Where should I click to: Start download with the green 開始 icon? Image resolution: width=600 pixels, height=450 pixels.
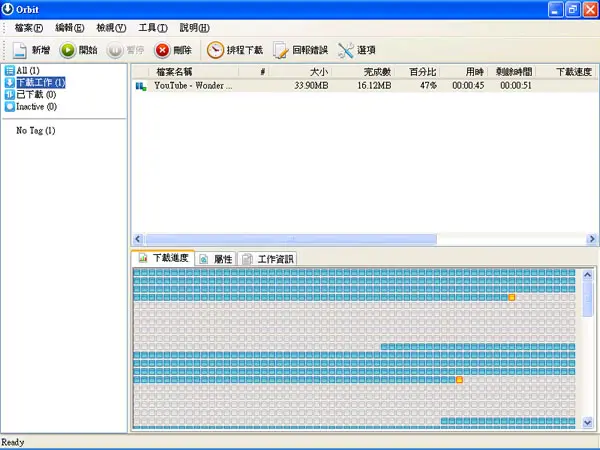click(x=68, y=50)
